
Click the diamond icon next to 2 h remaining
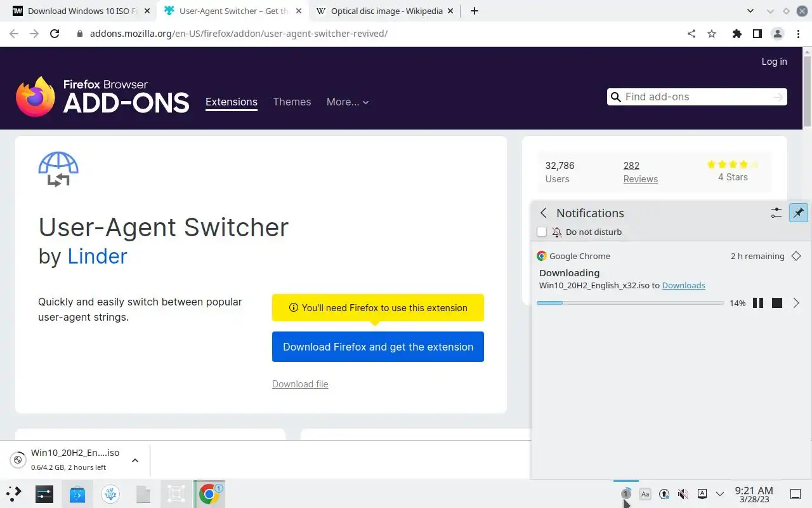(796, 256)
